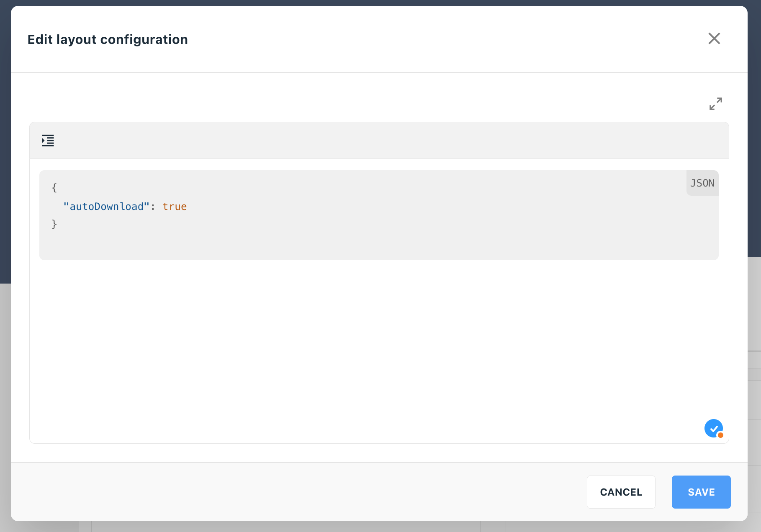Click the blue checkmark validation icon
This screenshot has height=532, width=761.
click(713, 428)
